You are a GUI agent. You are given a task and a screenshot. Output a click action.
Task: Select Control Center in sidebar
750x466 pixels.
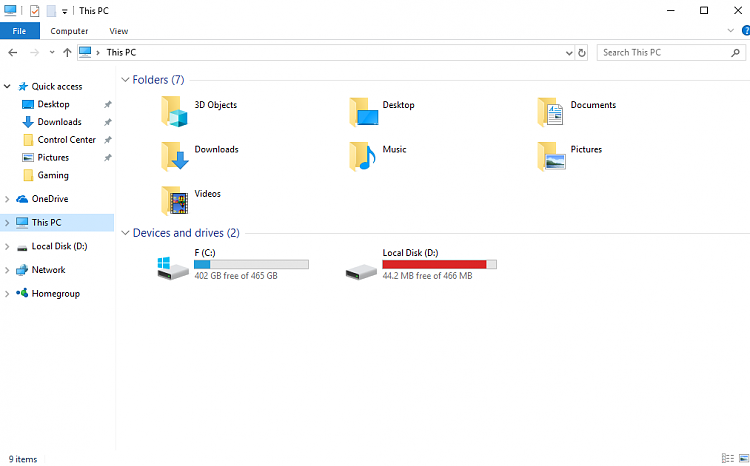67,140
